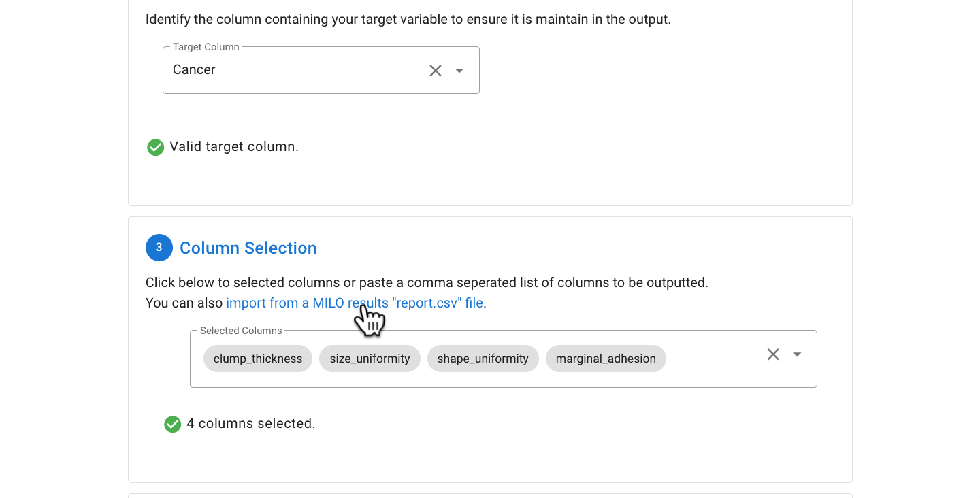Select the shape_uniformity chip
The image size is (980, 498).
tap(483, 359)
